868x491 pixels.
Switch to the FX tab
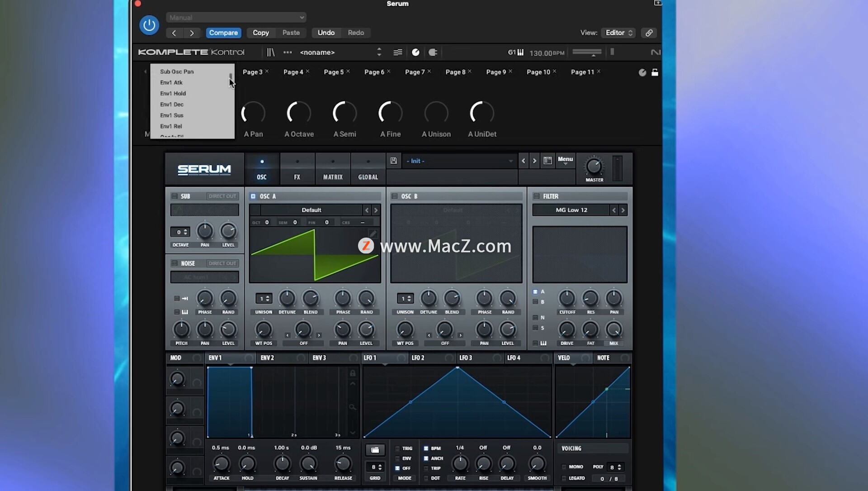[297, 169]
